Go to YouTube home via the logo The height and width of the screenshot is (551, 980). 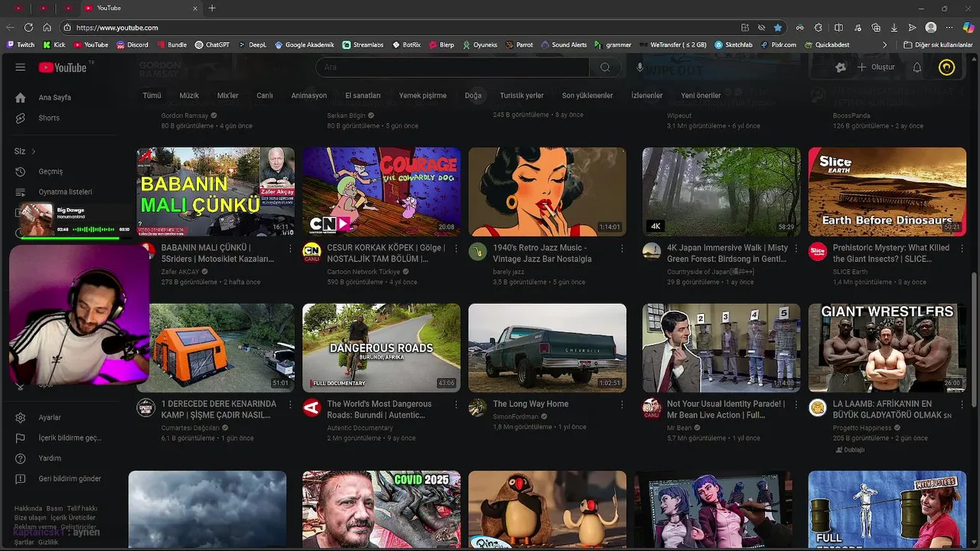click(x=63, y=67)
